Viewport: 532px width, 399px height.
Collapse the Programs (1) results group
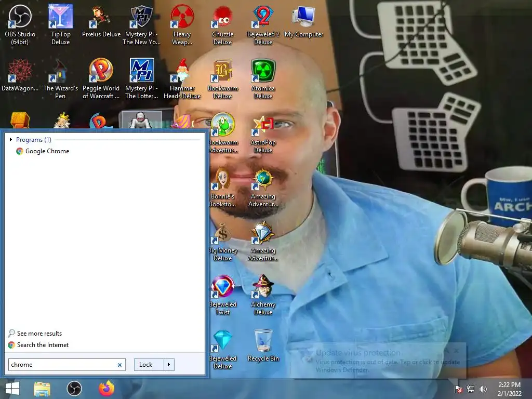pos(11,139)
